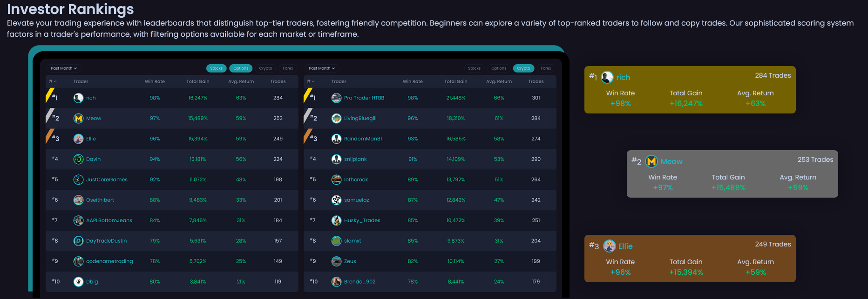The image size is (868, 299).
Task: Open Past Month dropdown on left table
Action: click(x=64, y=68)
